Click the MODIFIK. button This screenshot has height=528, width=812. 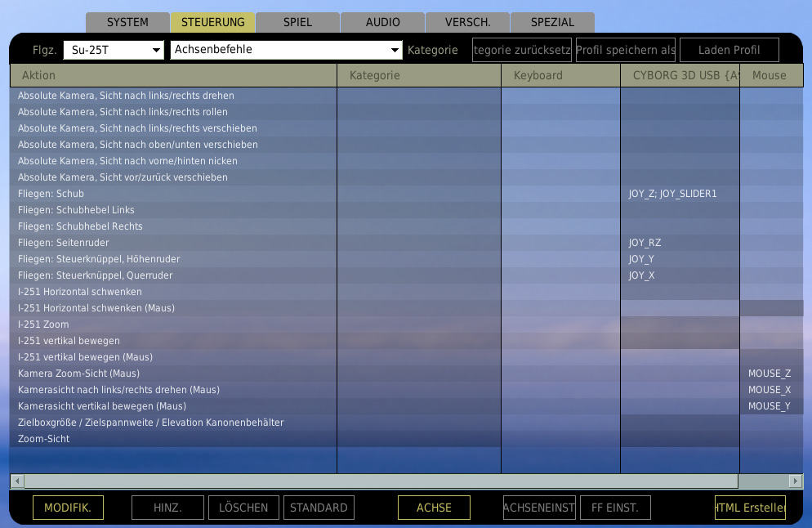68,508
